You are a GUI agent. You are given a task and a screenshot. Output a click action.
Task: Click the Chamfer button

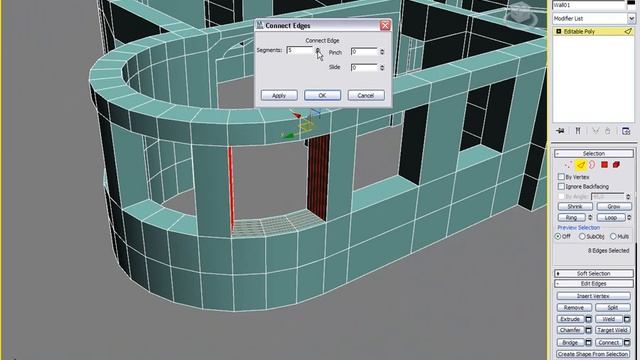tap(570, 330)
